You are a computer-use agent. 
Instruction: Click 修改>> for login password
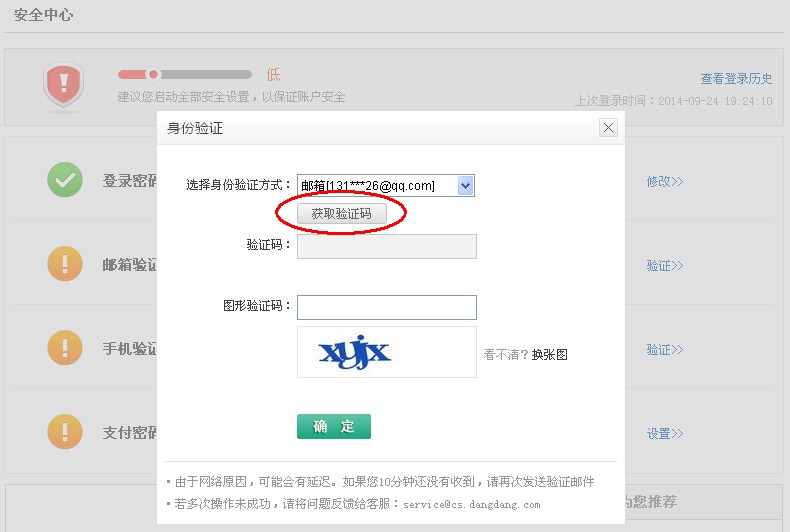click(x=664, y=181)
